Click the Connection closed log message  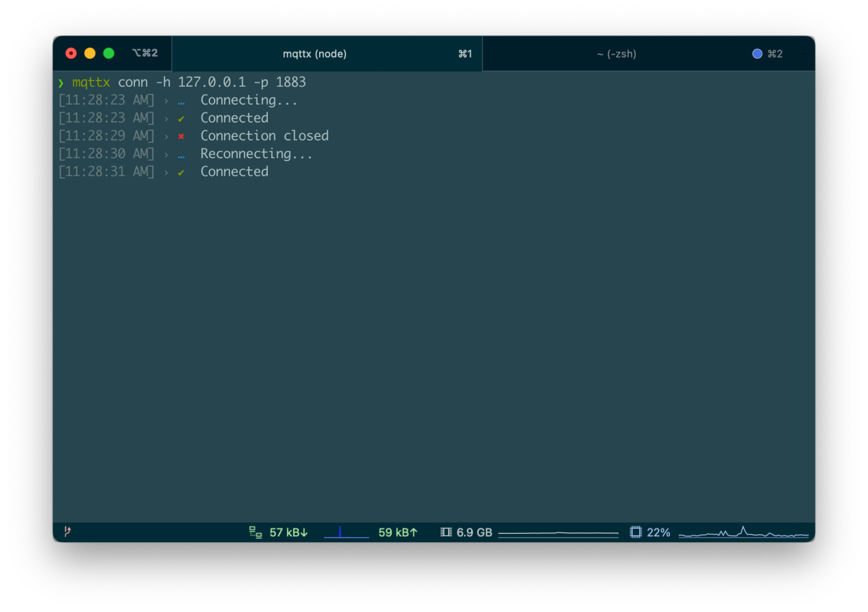264,136
